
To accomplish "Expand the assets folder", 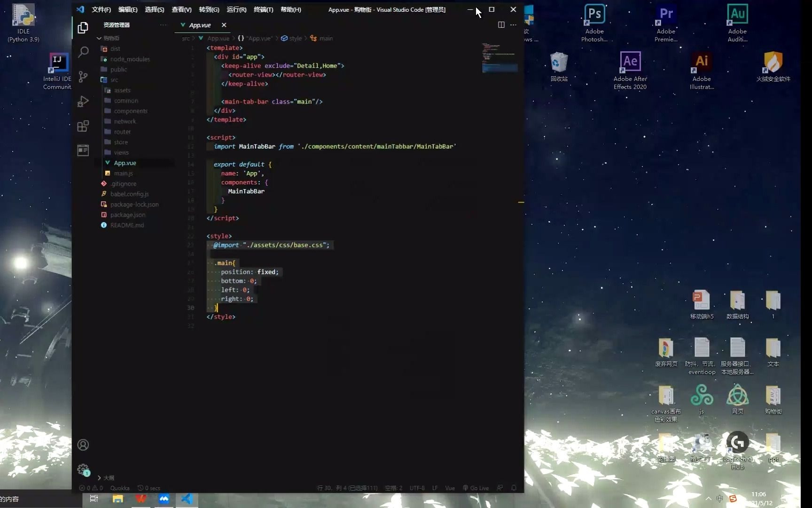I will [122, 90].
